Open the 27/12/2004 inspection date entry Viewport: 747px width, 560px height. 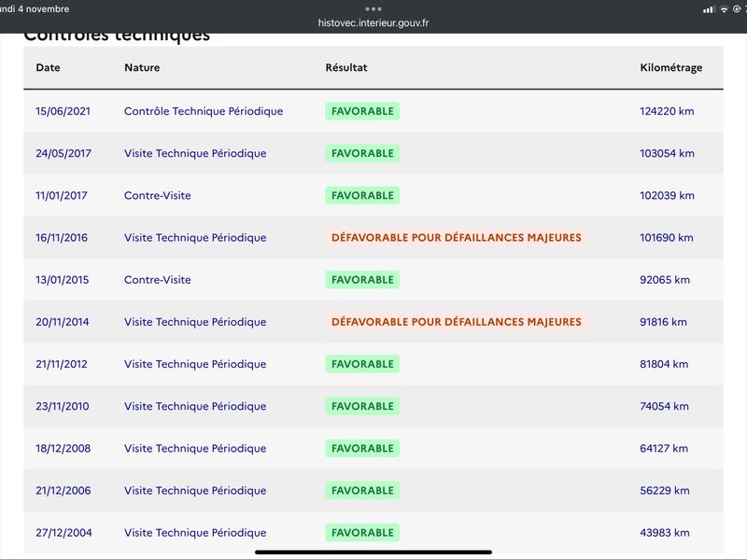tap(63, 533)
